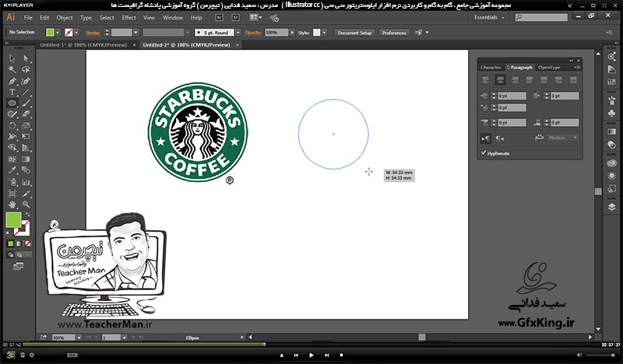Select the Eraser tool

[x=26, y=114]
